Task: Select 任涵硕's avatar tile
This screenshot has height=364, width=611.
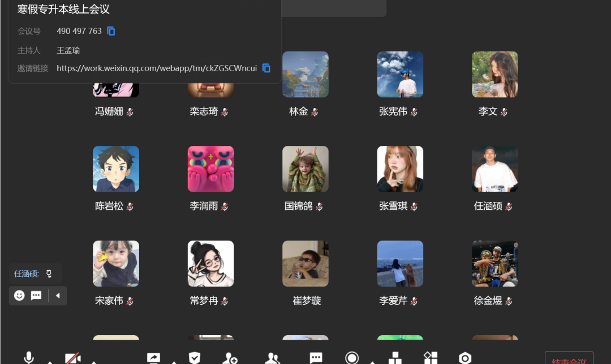Action: click(495, 169)
